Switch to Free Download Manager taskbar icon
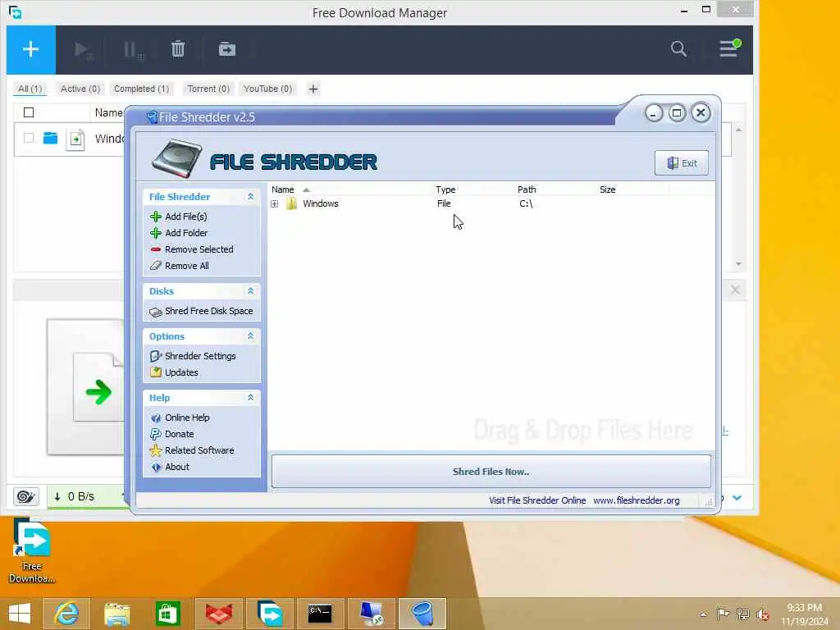Viewport: 840px width, 630px height. click(269, 614)
